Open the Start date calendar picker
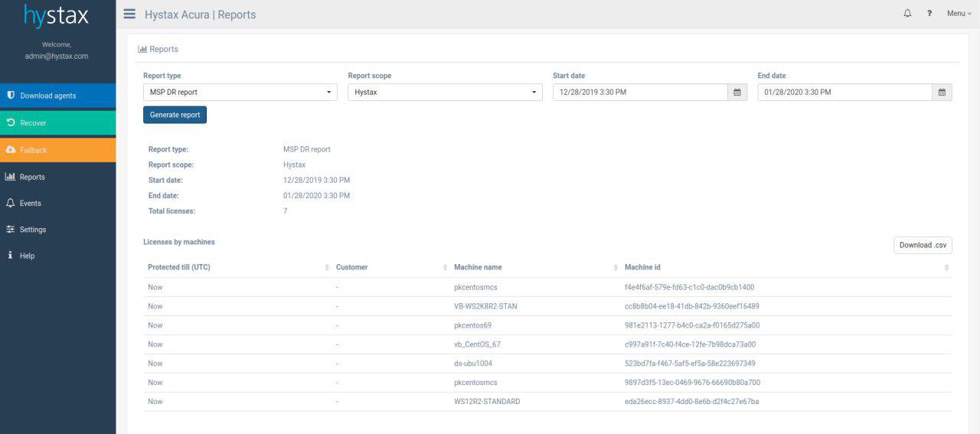This screenshot has width=980, height=434. [737, 92]
